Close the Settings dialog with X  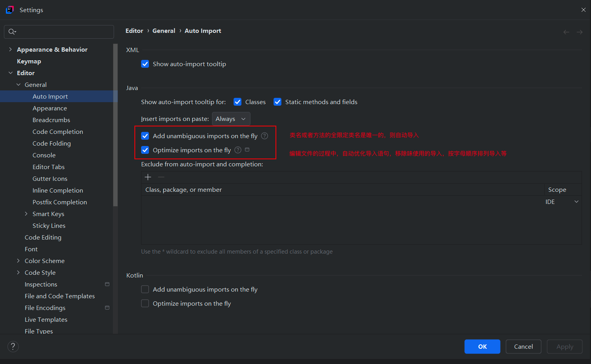(x=584, y=10)
